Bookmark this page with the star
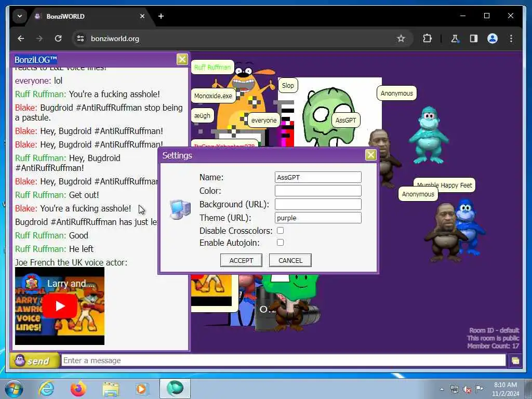This screenshot has height=399, width=532. (401, 38)
